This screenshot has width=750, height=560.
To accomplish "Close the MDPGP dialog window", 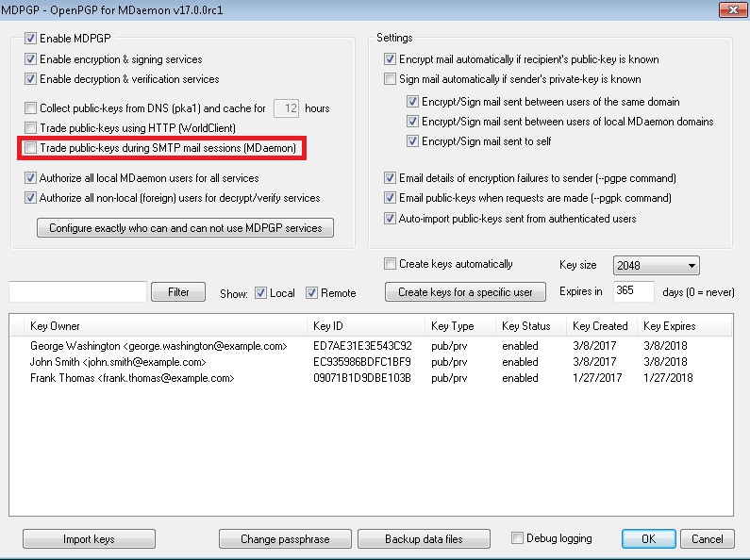I will pos(733,9).
